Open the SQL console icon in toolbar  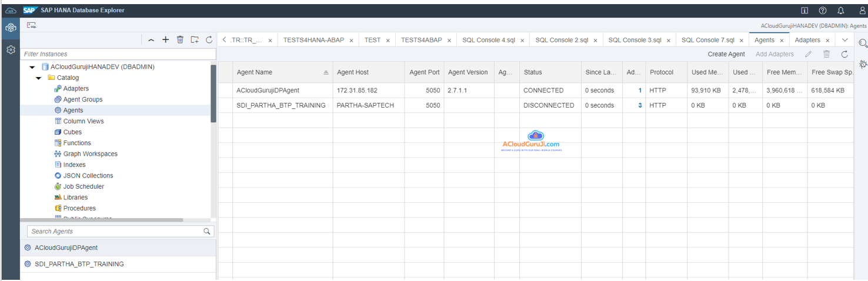pos(32,25)
